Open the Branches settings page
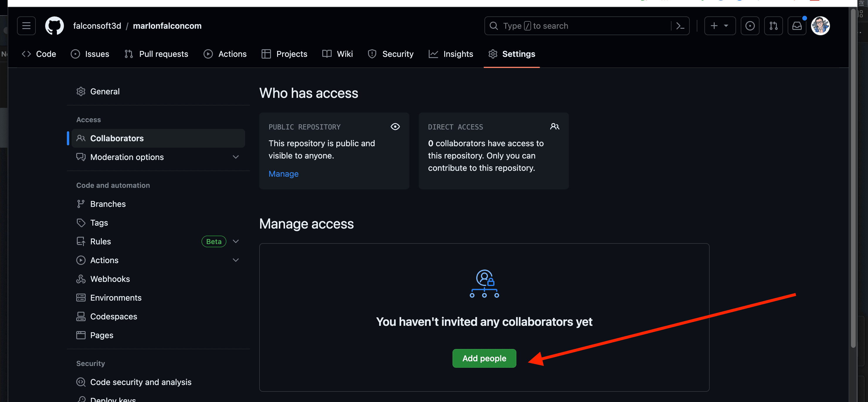 158,204
